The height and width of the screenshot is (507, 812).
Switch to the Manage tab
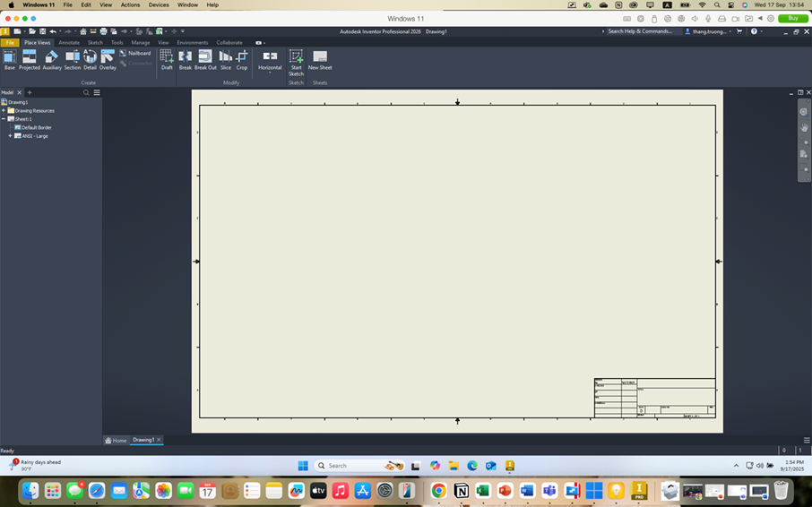tap(141, 43)
